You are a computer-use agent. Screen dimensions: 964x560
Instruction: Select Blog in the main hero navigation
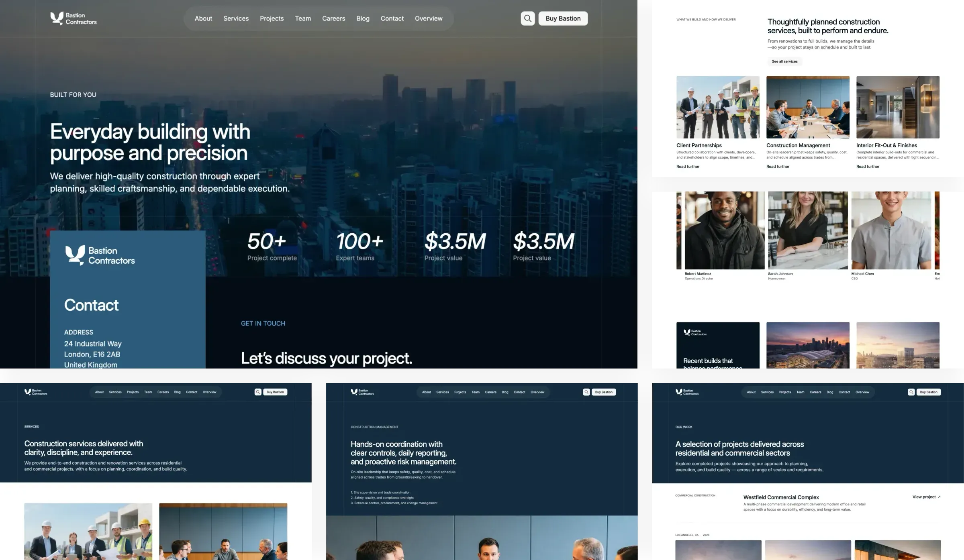click(363, 18)
